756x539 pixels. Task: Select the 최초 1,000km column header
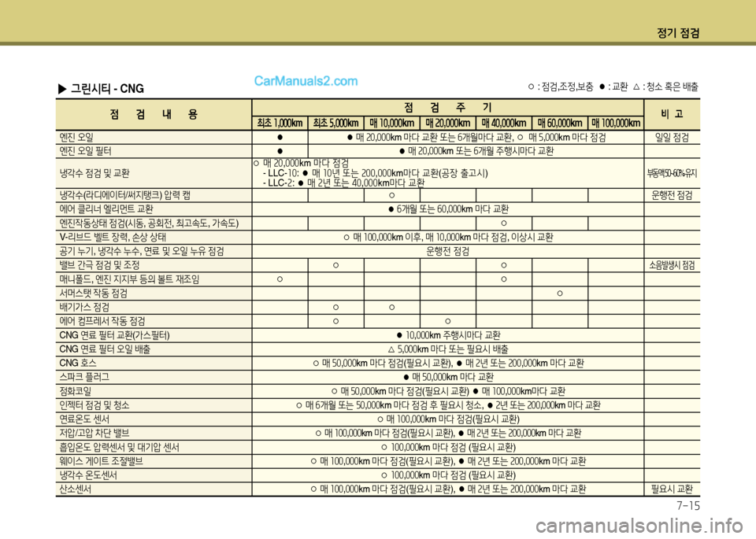pos(280,123)
